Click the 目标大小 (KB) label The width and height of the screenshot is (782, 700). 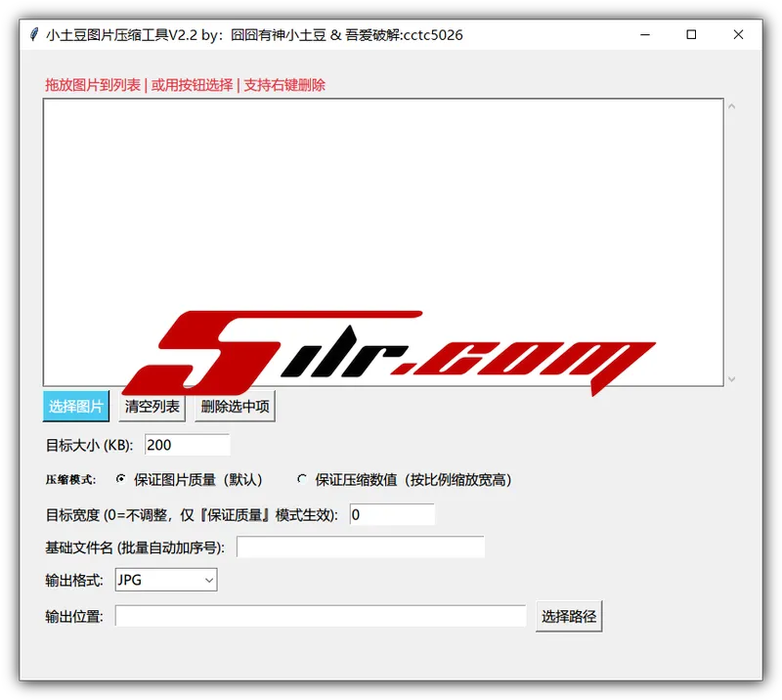[x=89, y=445]
